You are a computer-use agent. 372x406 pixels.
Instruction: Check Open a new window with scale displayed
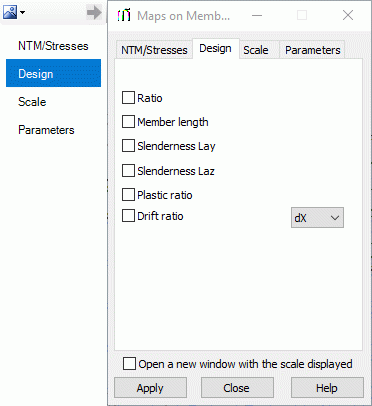129,364
